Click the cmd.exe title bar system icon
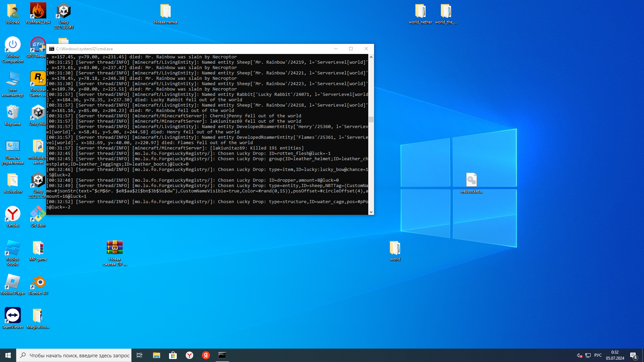Screen dimensions: 644x362 click(x=52, y=49)
